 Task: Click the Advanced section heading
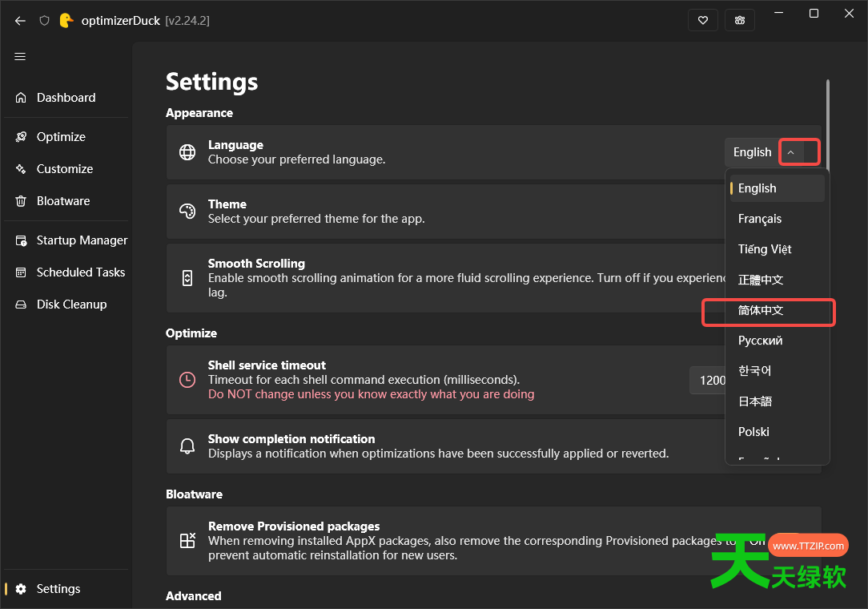coord(194,596)
